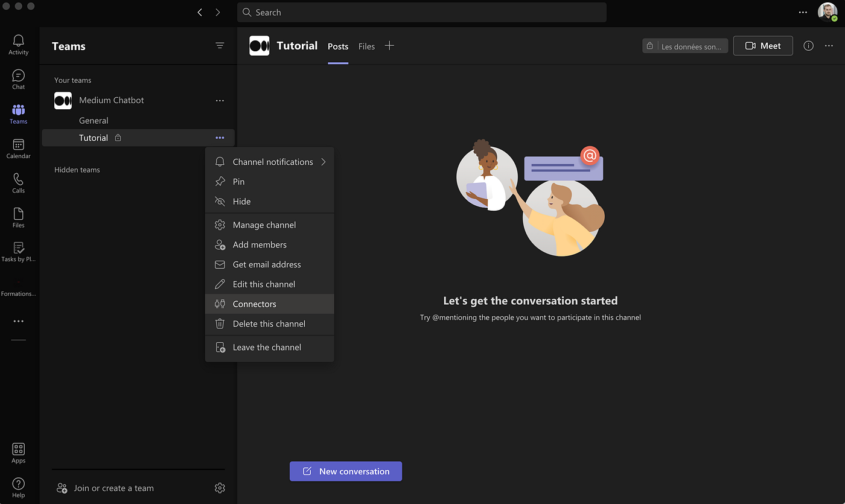845x504 pixels.
Task: Expand Hidden teams section
Action: click(77, 170)
